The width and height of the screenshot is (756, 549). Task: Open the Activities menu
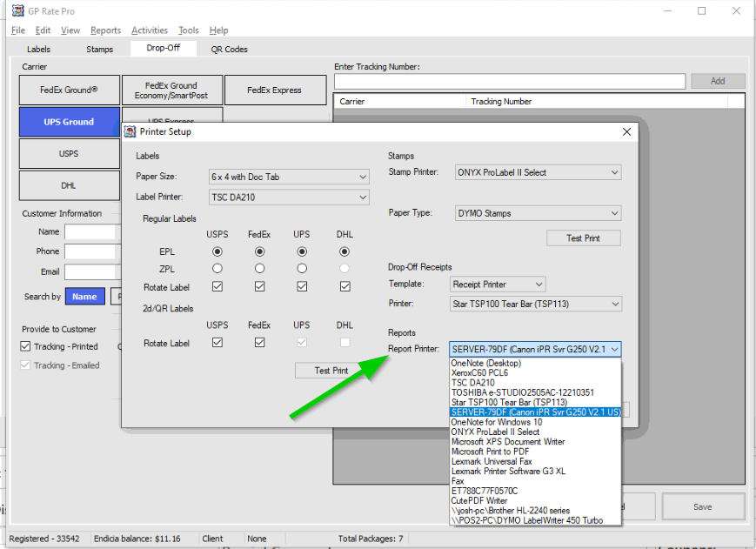click(x=150, y=30)
